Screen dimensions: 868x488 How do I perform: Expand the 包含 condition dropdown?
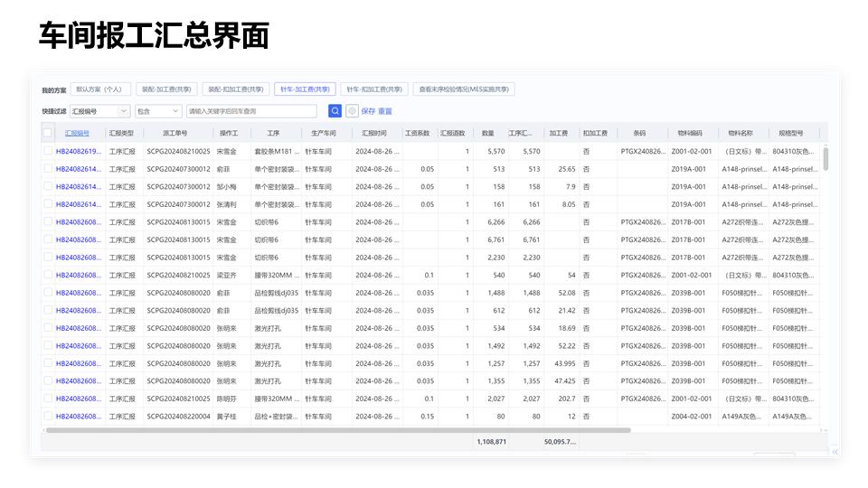tap(158, 111)
